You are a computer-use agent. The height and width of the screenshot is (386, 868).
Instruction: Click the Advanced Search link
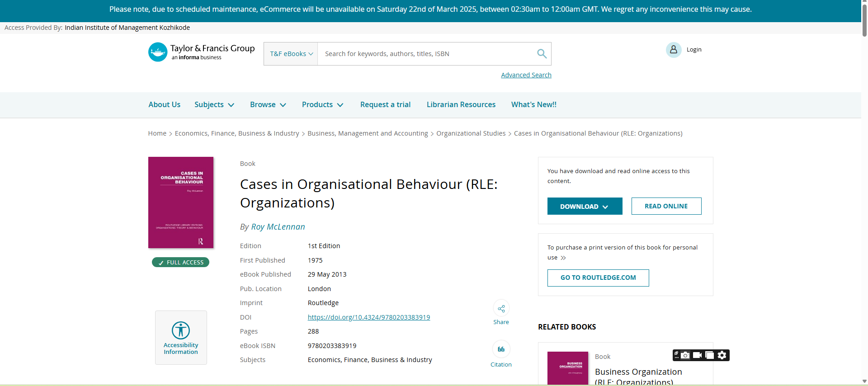[x=526, y=75]
